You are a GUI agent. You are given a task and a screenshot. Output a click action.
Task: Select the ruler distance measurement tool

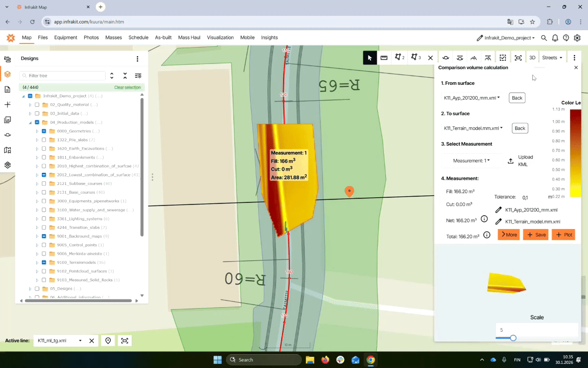pos(384,58)
